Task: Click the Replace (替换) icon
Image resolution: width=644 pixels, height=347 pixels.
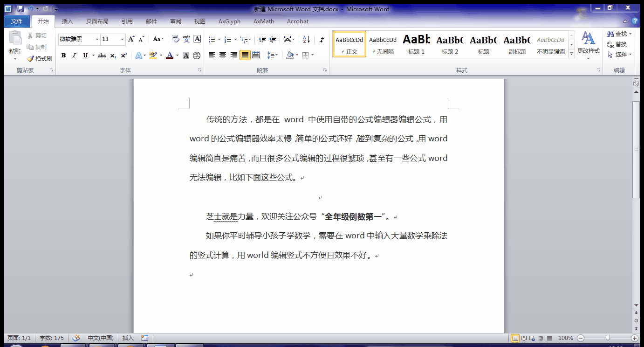Action: (x=610, y=44)
